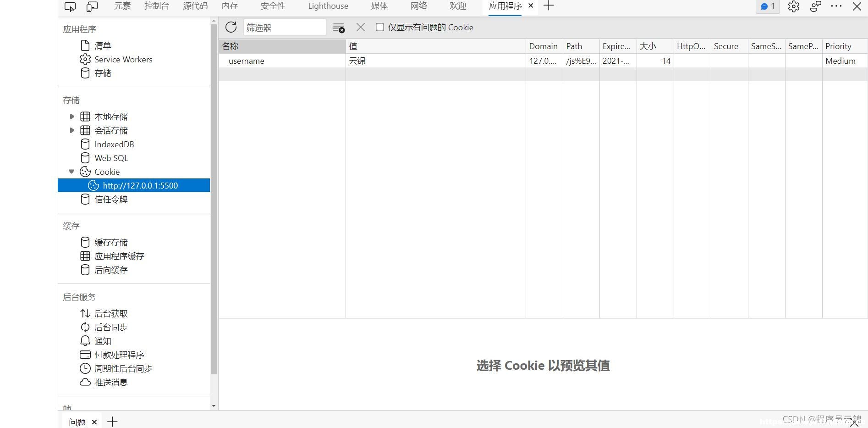This screenshot has width=868, height=428.
Task: Expand the 会话存储 tree arrow
Action: (72, 130)
